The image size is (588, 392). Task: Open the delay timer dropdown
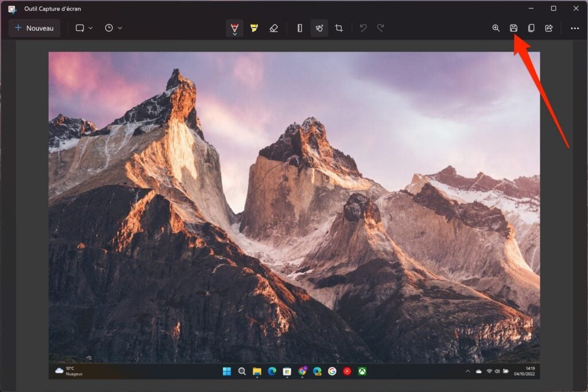click(113, 28)
